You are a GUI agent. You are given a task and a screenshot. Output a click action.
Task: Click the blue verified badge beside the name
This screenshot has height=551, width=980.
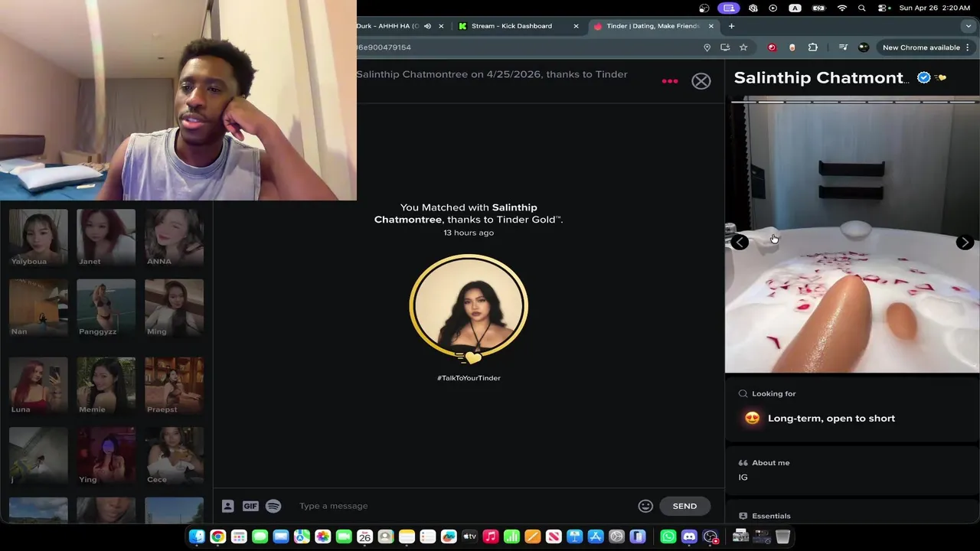click(x=924, y=77)
